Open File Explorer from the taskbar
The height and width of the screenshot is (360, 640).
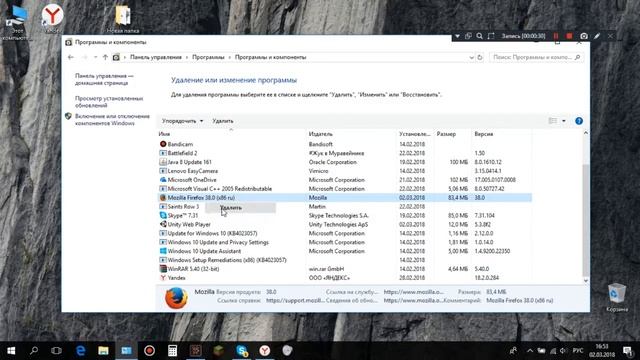click(x=103, y=351)
